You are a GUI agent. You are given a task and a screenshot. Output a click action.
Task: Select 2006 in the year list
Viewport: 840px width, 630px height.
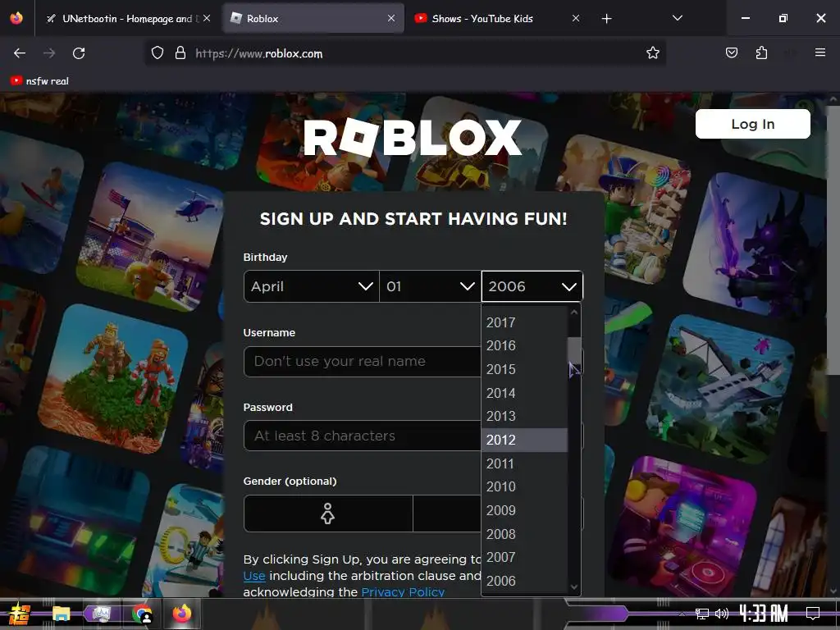tap(524, 581)
